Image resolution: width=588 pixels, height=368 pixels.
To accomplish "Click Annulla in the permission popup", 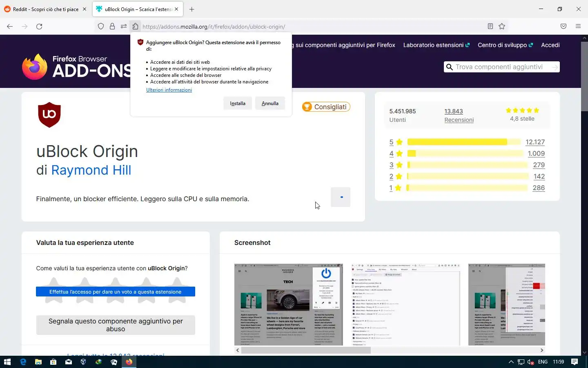I will [270, 103].
